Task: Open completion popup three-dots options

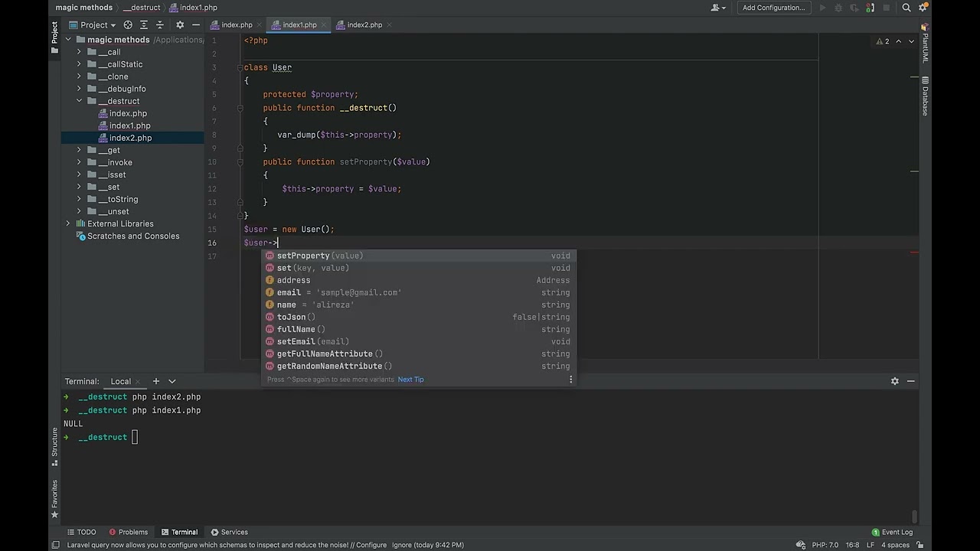Action: [x=570, y=380]
